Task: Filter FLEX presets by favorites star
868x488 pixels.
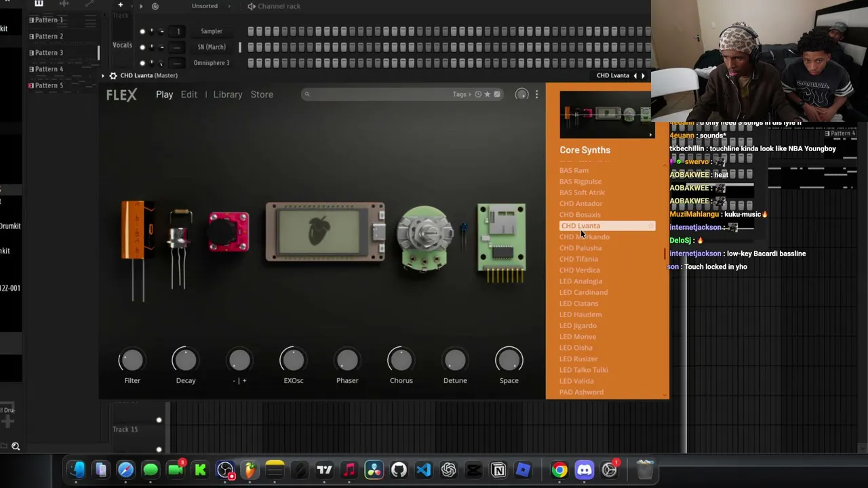Action: (488, 94)
